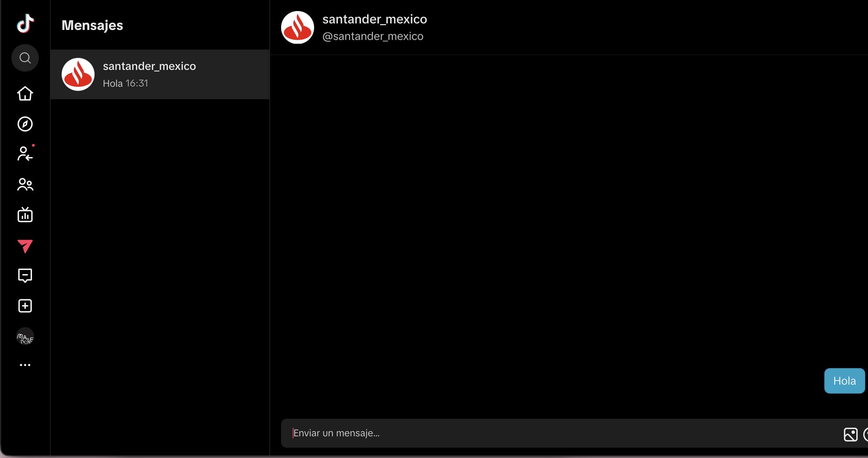
Task: Open the Messages paper plane icon
Action: [x=25, y=246]
